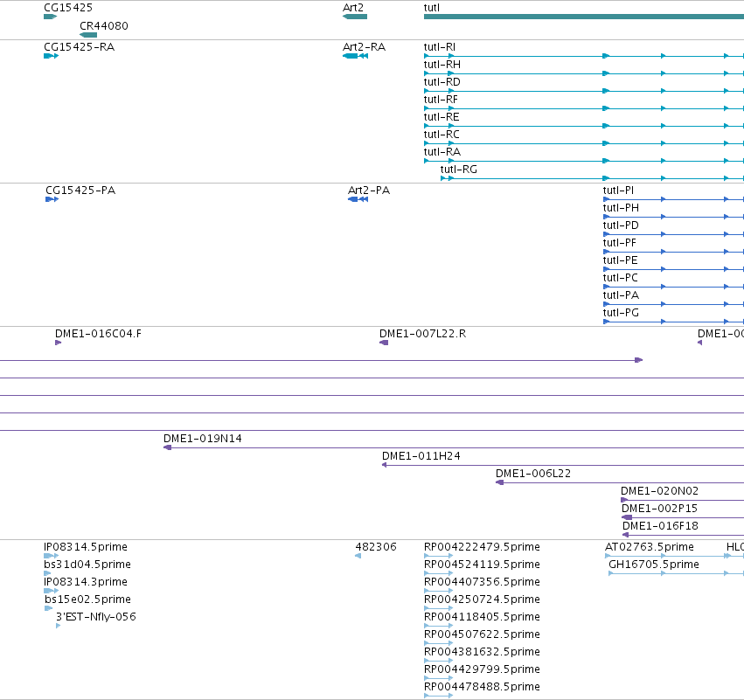Click the Art2 gene arrow glyph
Screen dimensions: 744x700
pyautogui.click(x=355, y=17)
